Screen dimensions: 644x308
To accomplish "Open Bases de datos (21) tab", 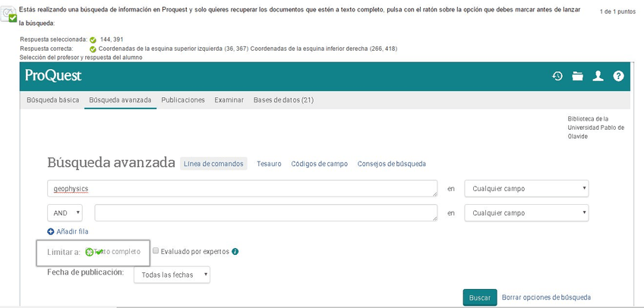I will click(x=283, y=100).
